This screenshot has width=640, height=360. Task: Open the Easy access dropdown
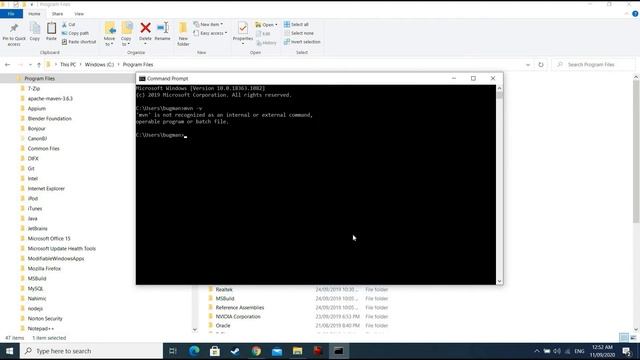[x=210, y=33]
